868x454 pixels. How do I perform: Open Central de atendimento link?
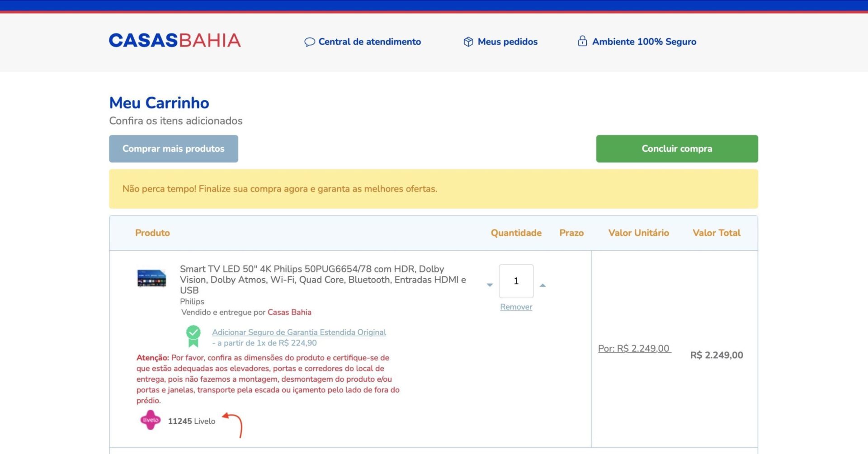pos(370,42)
